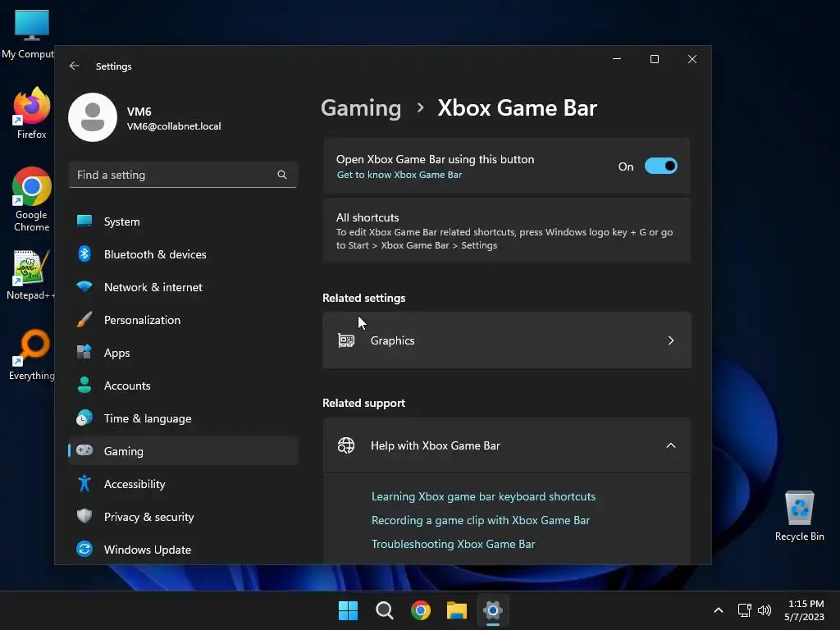The height and width of the screenshot is (630, 840).
Task: Select the Recycle Bin desktop icon
Action: click(799, 516)
